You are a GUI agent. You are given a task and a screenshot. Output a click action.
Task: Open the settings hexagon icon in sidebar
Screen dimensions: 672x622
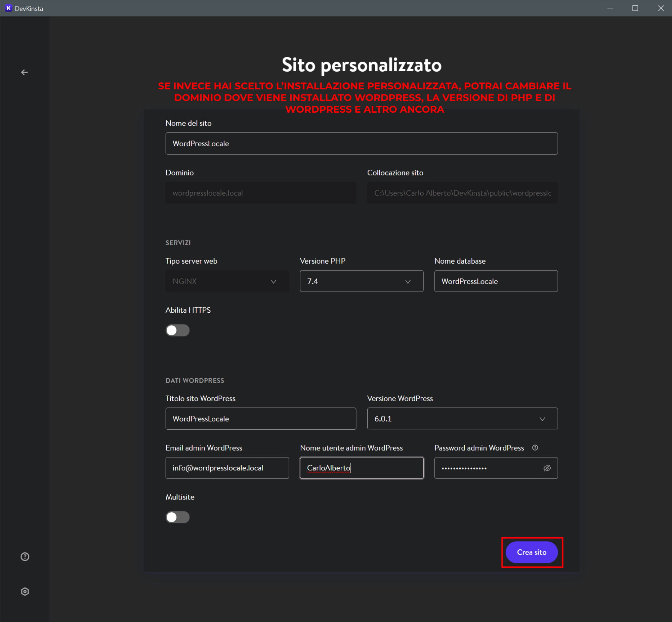pos(25,591)
